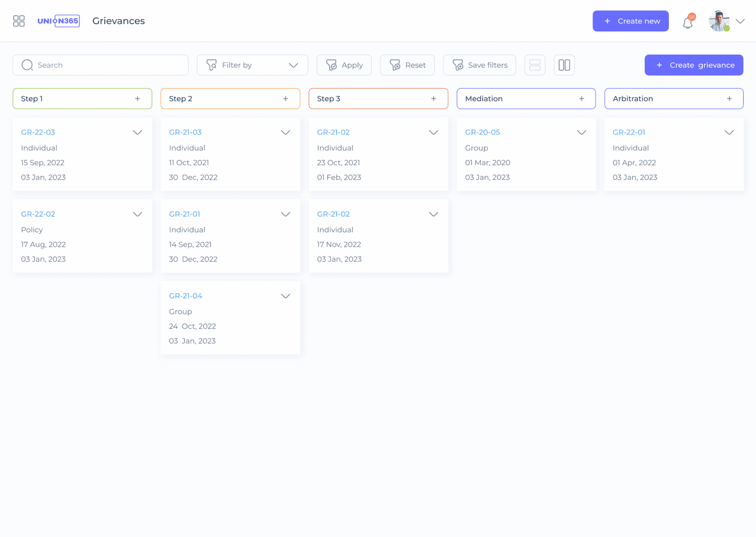756x537 pixels.
Task: Click the Apply filter funnel icon
Action: pos(332,65)
